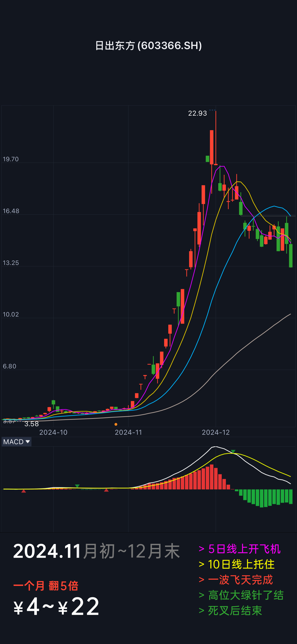Click the 10.02 price axis label

click(11, 314)
